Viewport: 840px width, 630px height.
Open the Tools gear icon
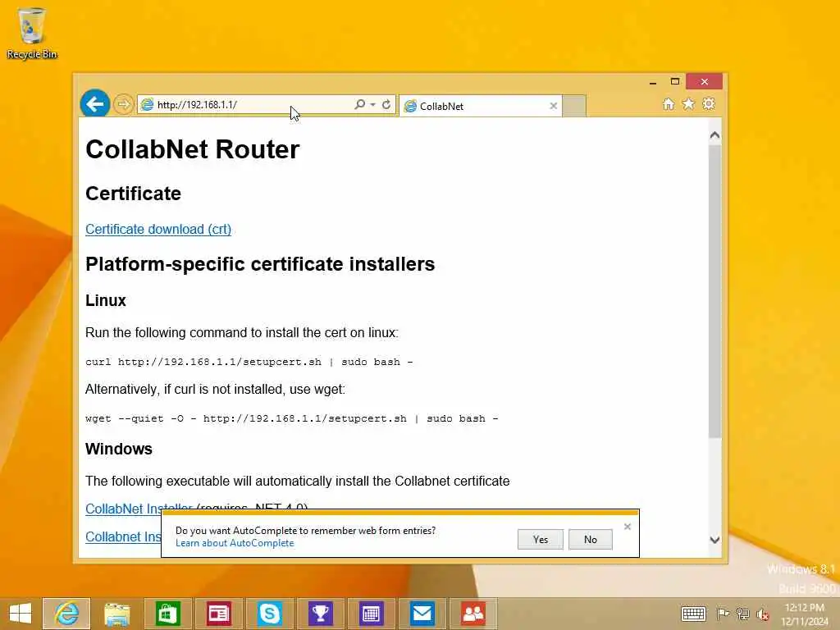[x=709, y=104]
